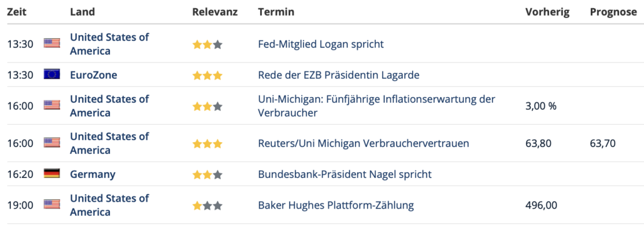
Task: Click relevance stars for Lagarde speech
Action: tap(208, 76)
